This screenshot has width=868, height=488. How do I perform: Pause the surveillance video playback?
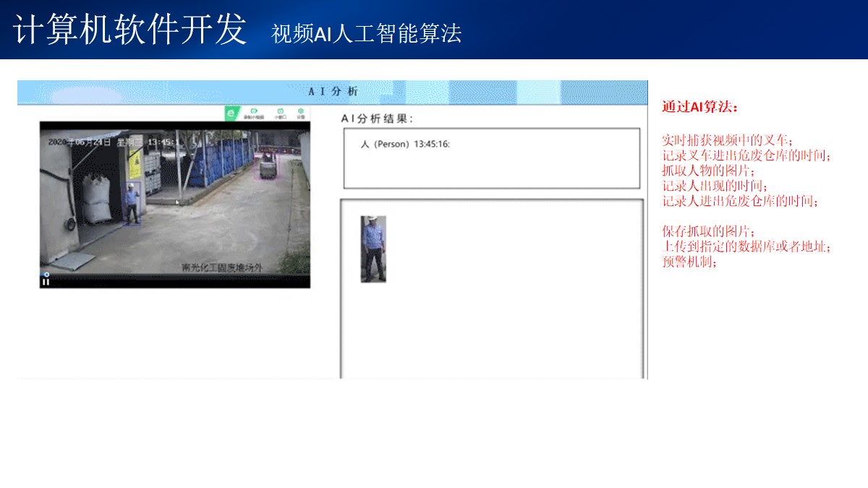(x=46, y=282)
